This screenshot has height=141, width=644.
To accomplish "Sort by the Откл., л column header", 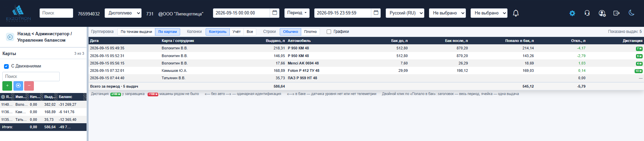I will coord(578,41).
